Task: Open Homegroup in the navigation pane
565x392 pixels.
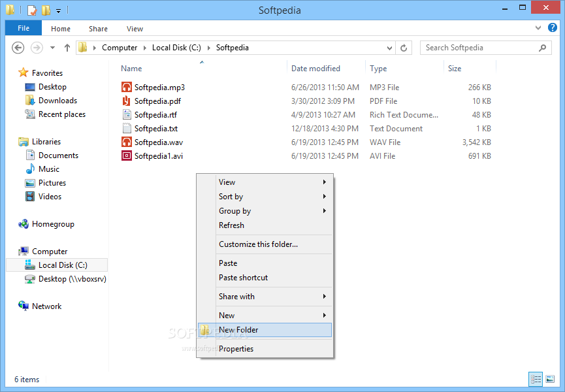Action: (x=53, y=223)
